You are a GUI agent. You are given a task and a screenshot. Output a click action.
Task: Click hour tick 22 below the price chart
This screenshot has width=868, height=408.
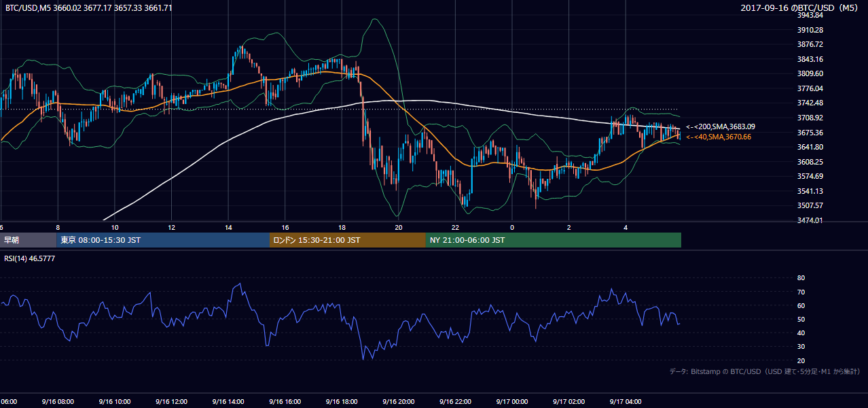tap(456, 227)
